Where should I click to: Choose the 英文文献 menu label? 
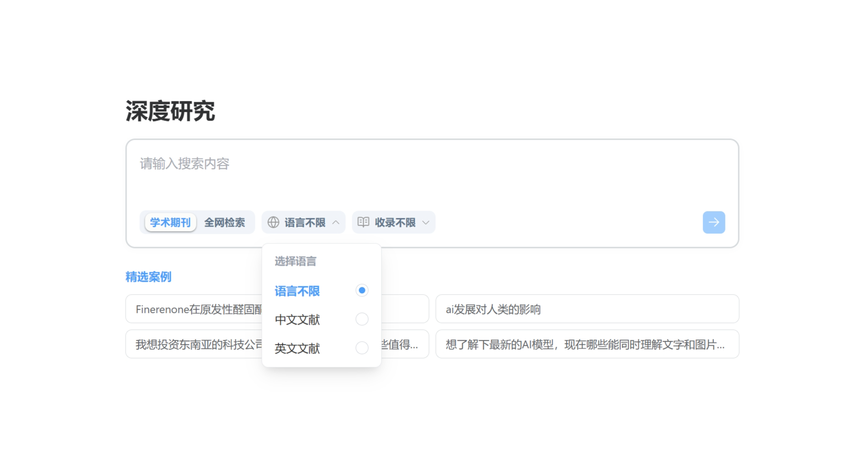(297, 349)
